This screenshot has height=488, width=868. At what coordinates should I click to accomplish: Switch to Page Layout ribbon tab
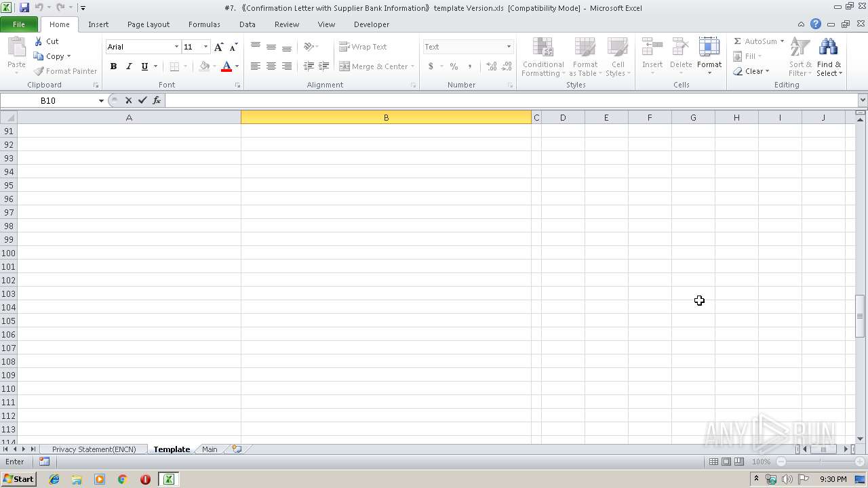(149, 24)
